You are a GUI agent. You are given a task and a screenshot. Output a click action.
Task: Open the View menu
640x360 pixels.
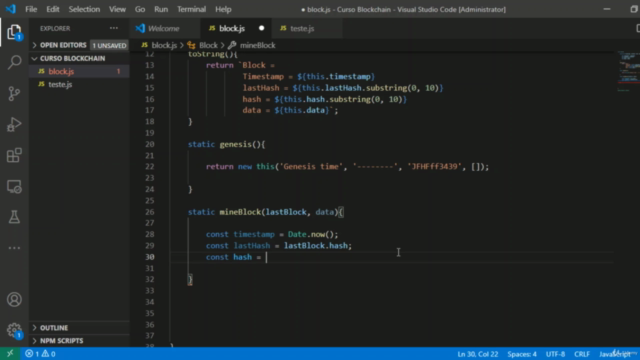pyautogui.click(x=117, y=9)
